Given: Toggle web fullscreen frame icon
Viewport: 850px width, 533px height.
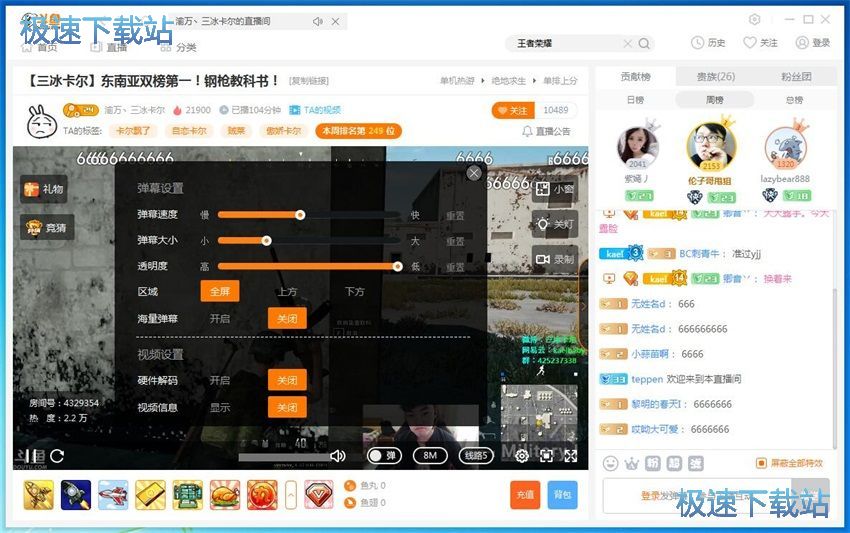Looking at the screenshot, I should pyautogui.click(x=546, y=456).
